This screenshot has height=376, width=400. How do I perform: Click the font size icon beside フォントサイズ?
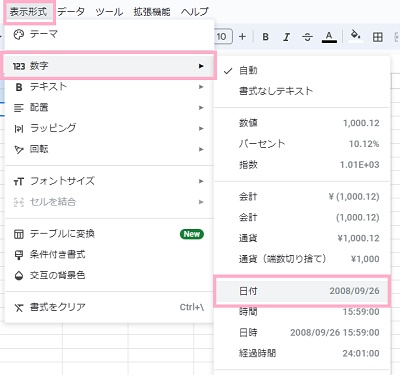[x=19, y=182]
